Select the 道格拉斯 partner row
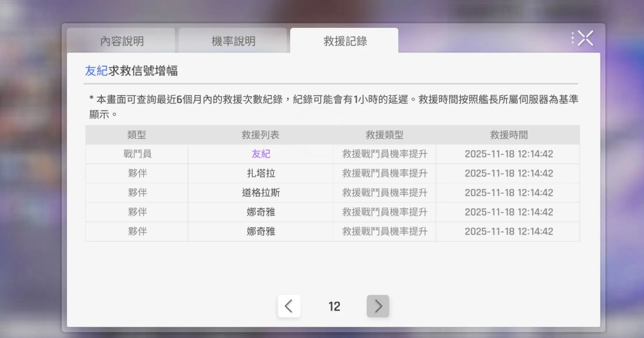Viewport: 644px width, 338px height. 261,193
